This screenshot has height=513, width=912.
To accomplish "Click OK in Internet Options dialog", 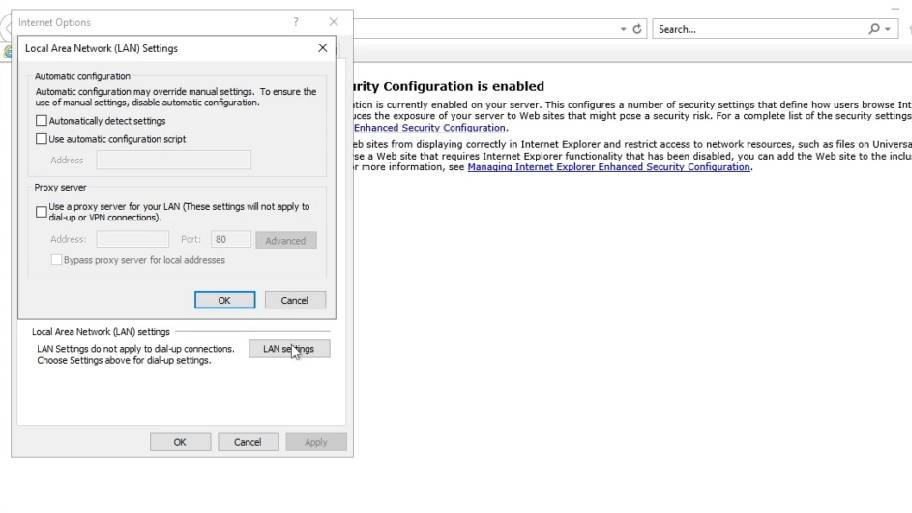I will point(180,442).
